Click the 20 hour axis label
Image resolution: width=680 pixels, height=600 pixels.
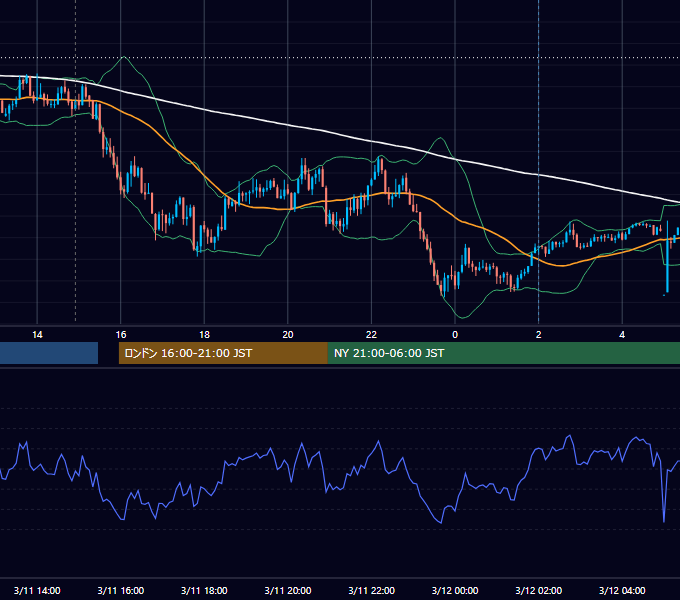click(x=288, y=335)
